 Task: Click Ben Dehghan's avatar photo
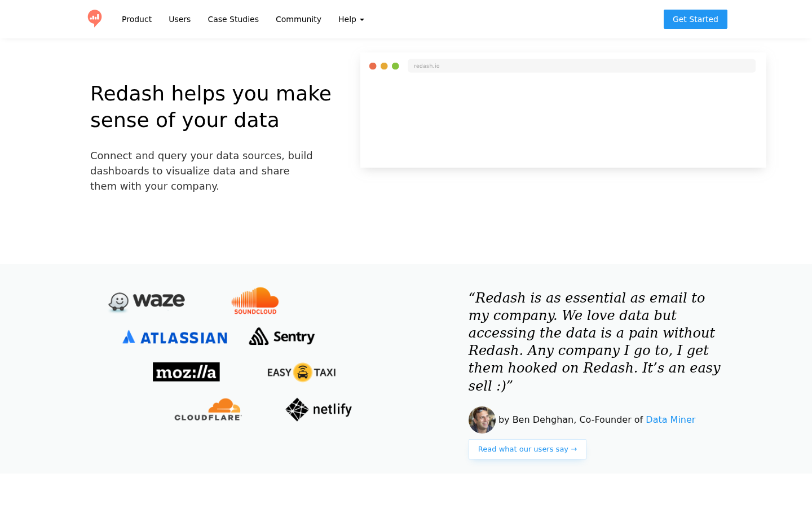pyautogui.click(x=482, y=420)
